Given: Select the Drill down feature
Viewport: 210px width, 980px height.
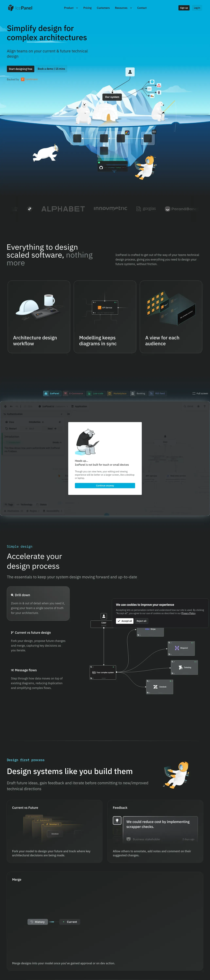Looking at the screenshot, I should pyautogui.click(x=38, y=603).
